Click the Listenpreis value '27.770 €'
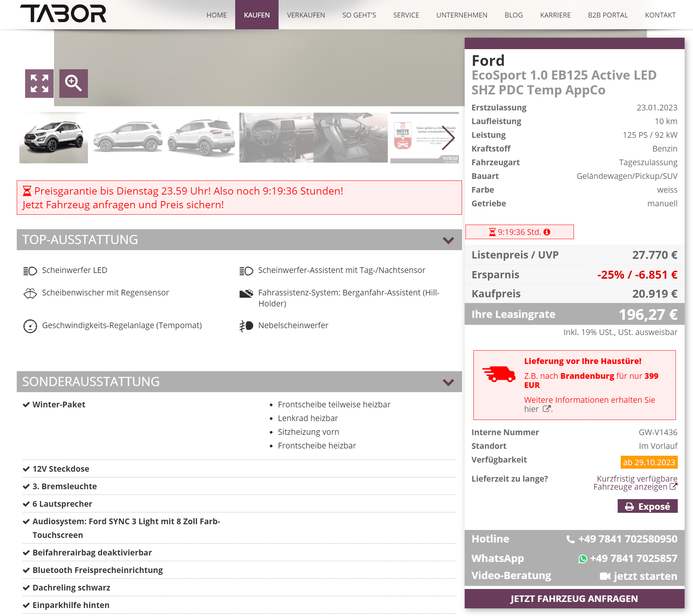 (x=655, y=255)
